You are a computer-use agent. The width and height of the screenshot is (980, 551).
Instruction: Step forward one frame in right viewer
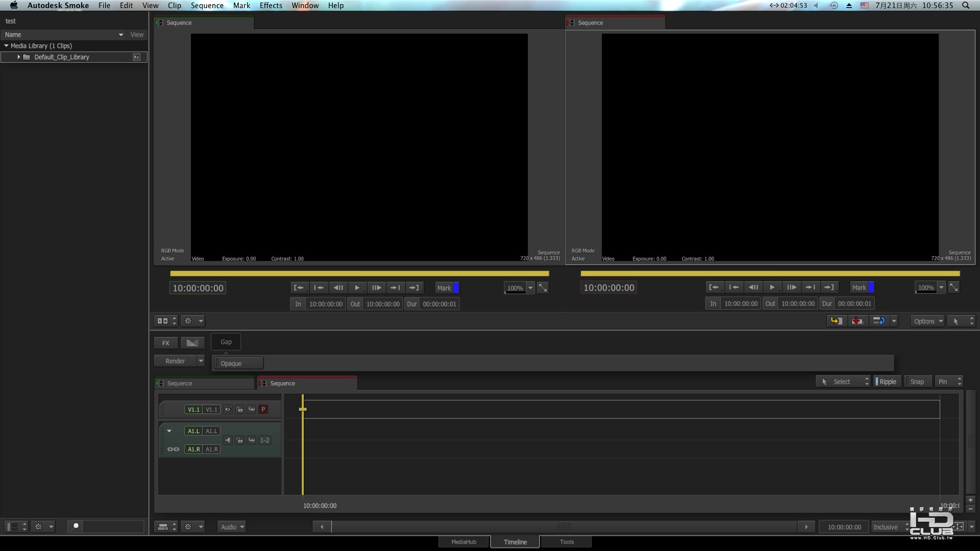791,287
